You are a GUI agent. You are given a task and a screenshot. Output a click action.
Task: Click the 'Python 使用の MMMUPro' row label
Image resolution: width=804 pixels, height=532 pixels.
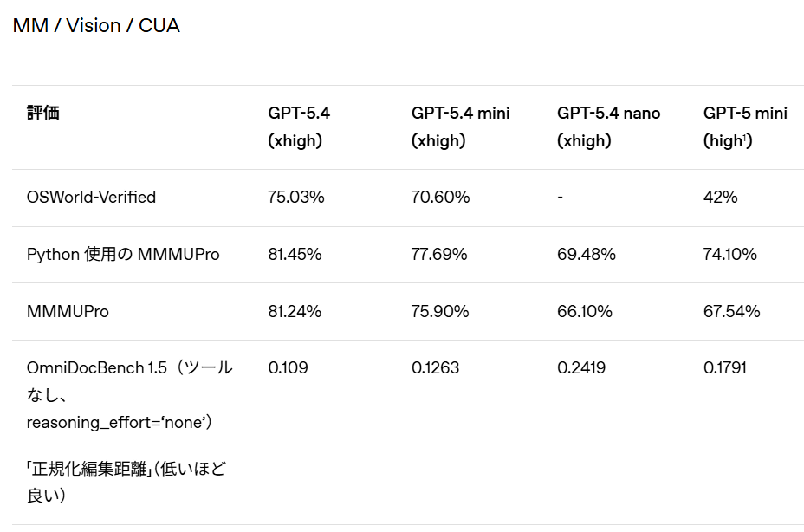pos(123,255)
